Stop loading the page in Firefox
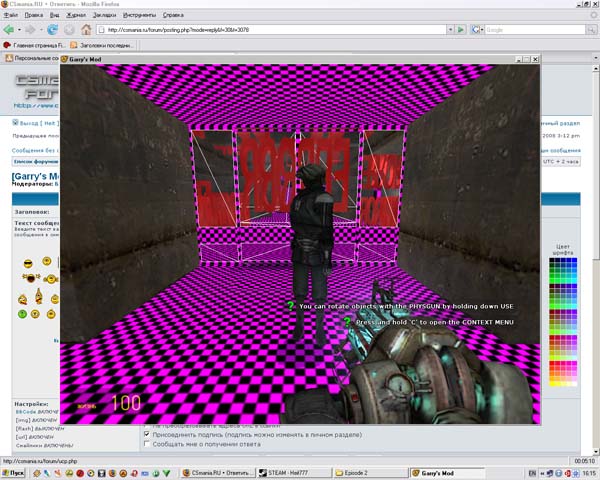600x480 pixels. [69, 29]
